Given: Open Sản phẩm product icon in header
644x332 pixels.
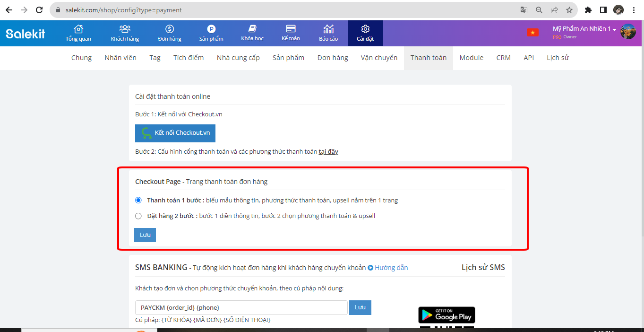Looking at the screenshot, I should tap(211, 29).
